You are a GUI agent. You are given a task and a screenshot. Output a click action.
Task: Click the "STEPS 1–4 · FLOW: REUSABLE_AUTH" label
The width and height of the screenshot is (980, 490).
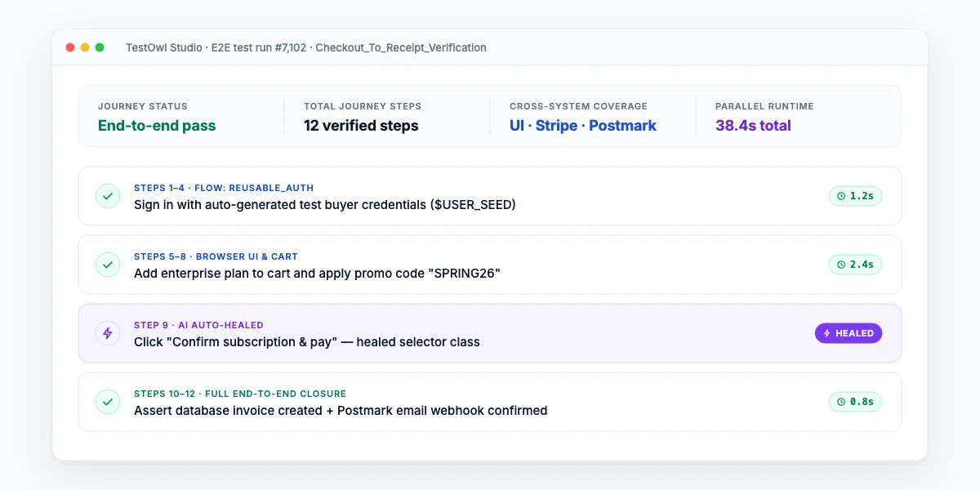224,188
